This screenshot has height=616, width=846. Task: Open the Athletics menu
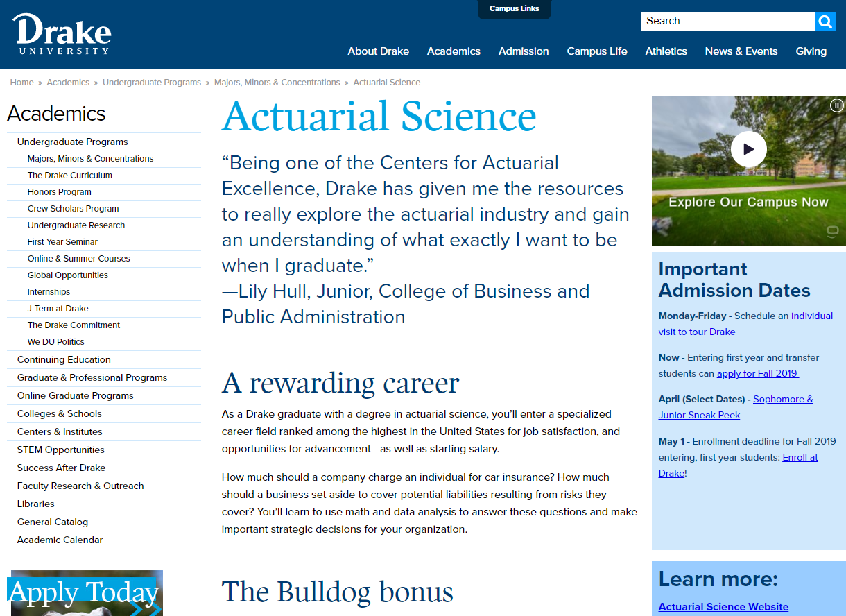[x=666, y=51]
